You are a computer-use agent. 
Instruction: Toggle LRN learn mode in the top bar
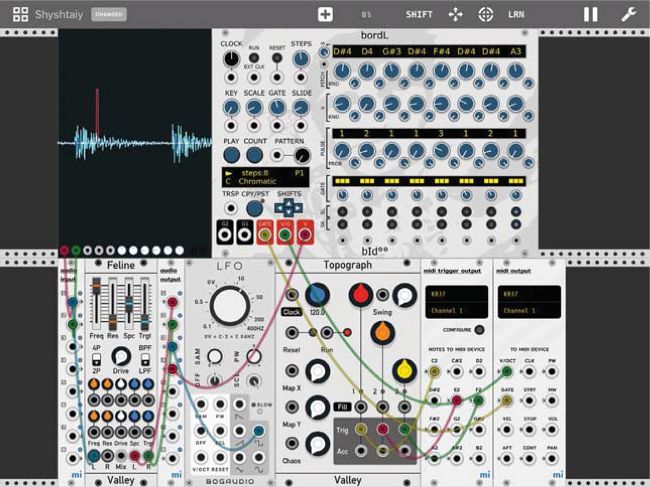tap(515, 15)
